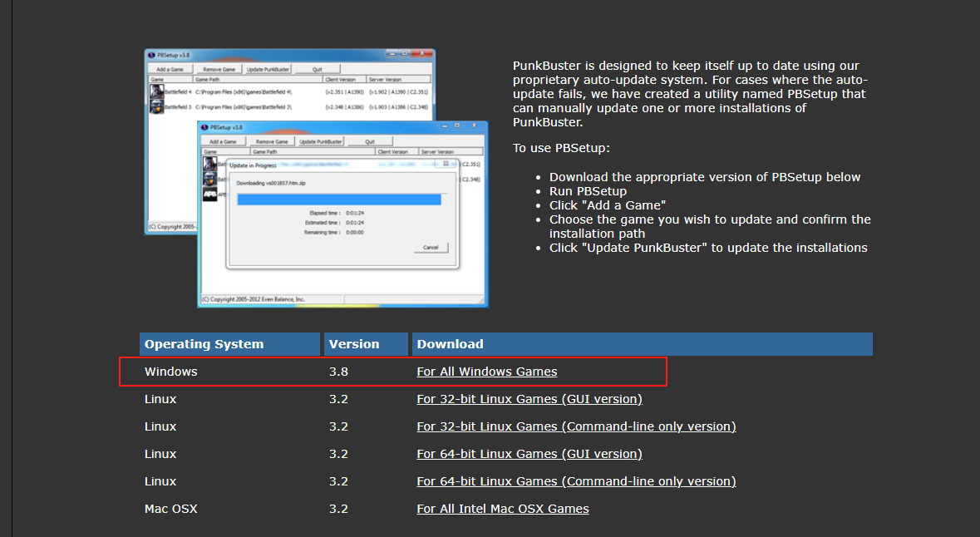
Task: Click the Download column header
Action: pyautogui.click(x=642, y=344)
